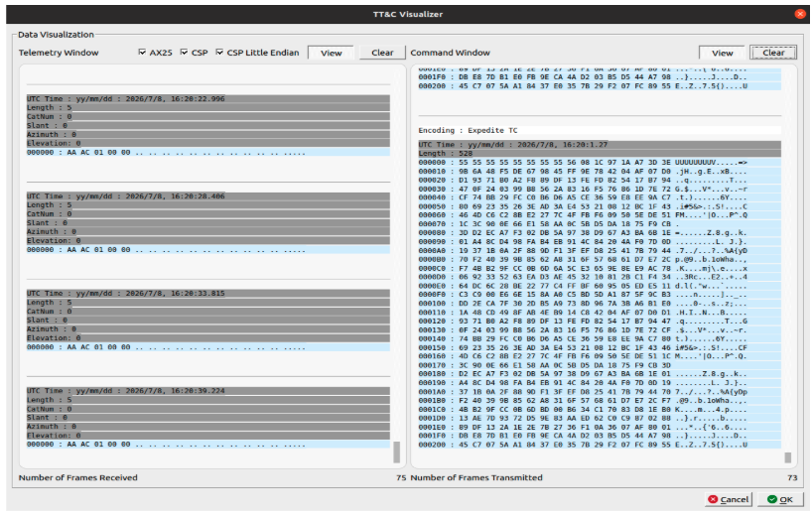Click View in Command Window

point(722,53)
